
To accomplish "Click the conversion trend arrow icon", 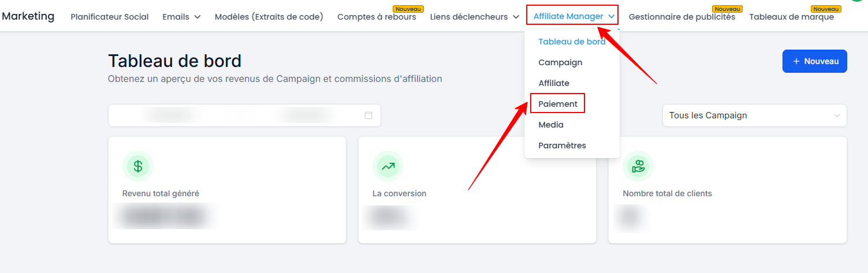I will pos(388,166).
